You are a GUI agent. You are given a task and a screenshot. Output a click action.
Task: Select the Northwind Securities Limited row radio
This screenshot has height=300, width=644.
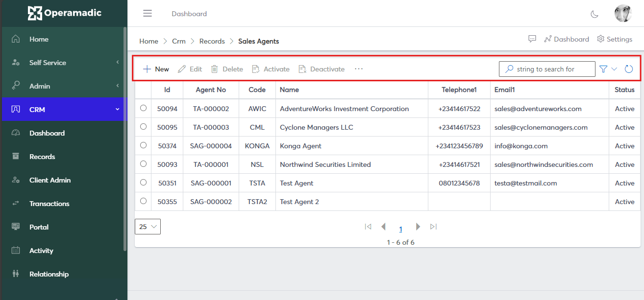coord(143,164)
